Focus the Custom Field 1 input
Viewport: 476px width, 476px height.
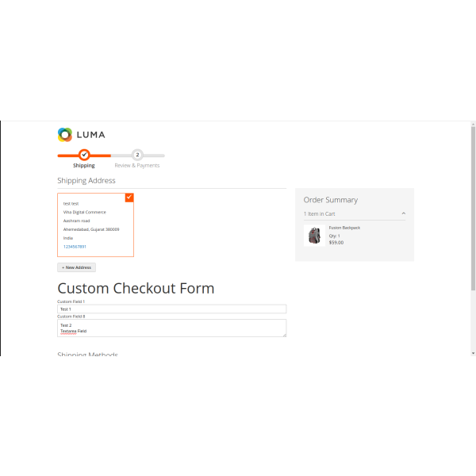click(171, 309)
